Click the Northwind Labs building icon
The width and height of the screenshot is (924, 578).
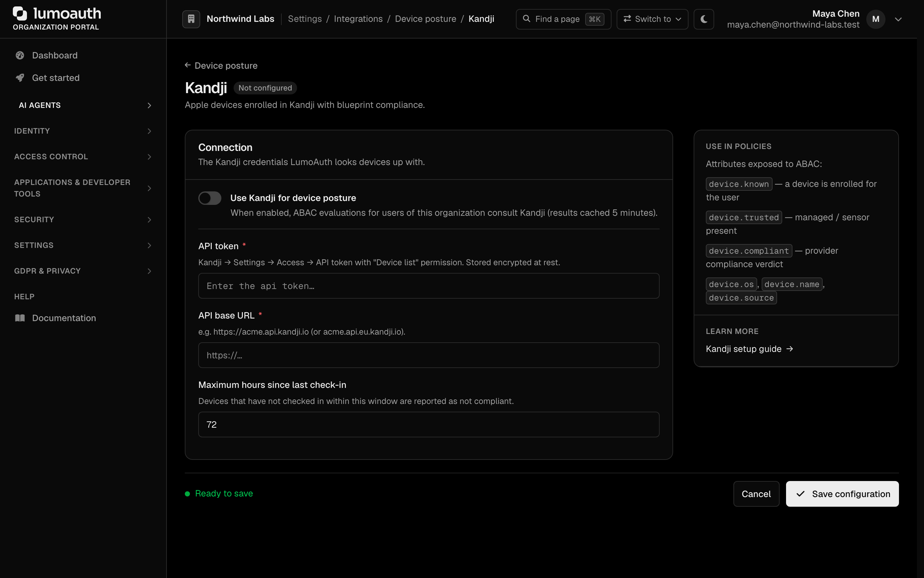click(x=191, y=19)
